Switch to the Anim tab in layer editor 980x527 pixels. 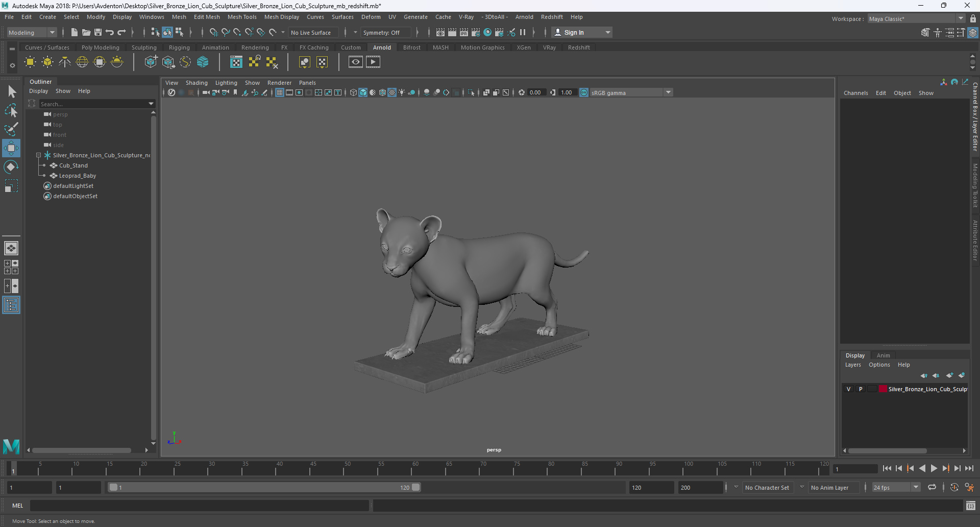(883, 355)
